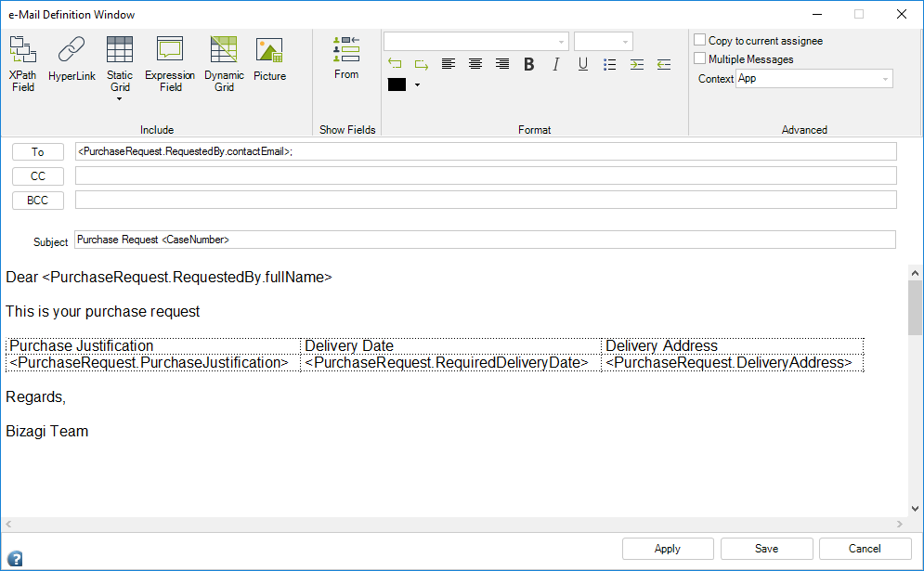Click the PurchaseRequest.RequiredDeliveryDate field cell

pyautogui.click(x=450, y=363)
